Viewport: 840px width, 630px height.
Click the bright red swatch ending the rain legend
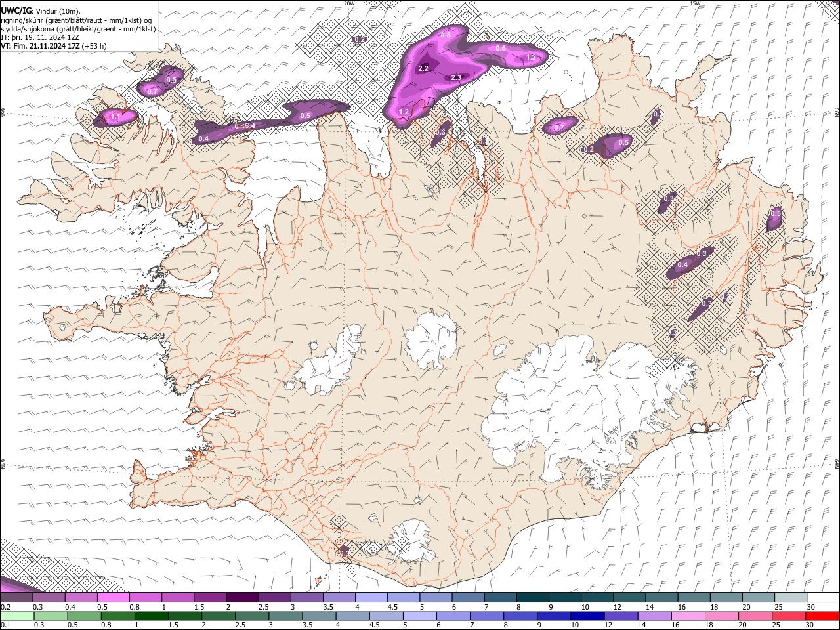point(823,616)
